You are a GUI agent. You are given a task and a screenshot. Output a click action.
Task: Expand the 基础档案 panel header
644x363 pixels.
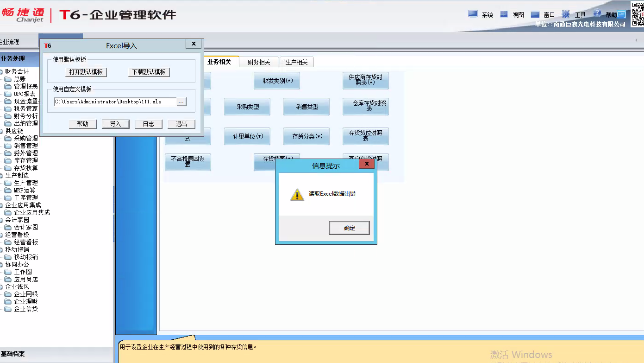[x=56, y=354]
